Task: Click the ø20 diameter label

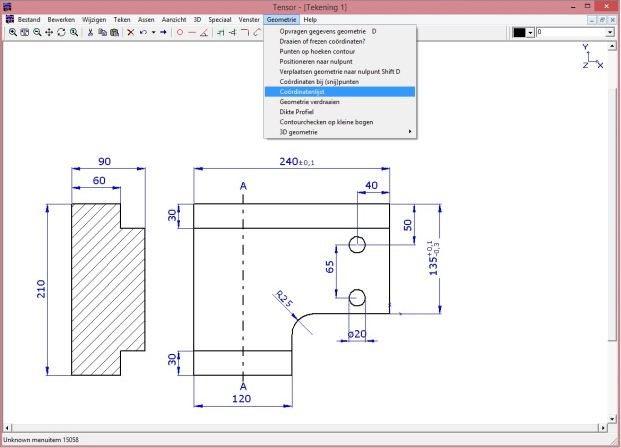Action: [357, 334]
